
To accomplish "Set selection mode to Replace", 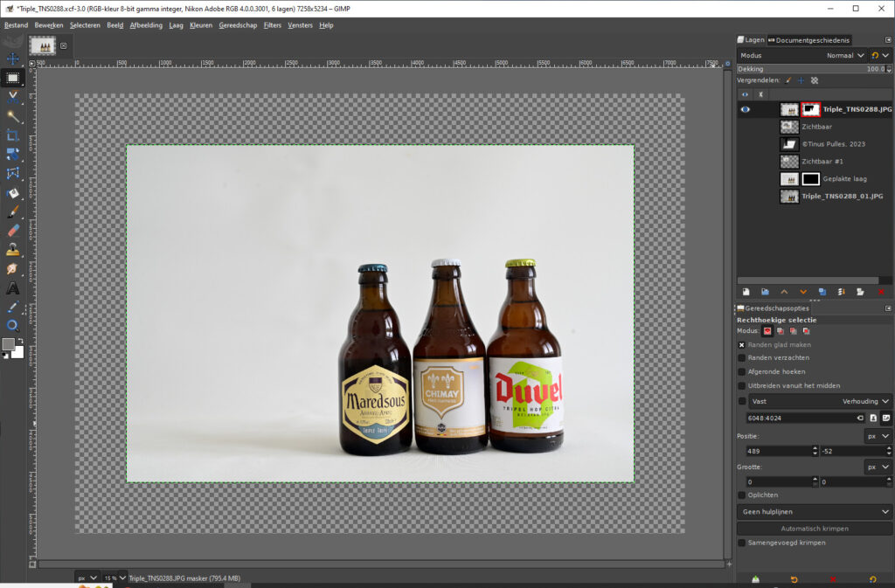I will [x=767, y=331].
